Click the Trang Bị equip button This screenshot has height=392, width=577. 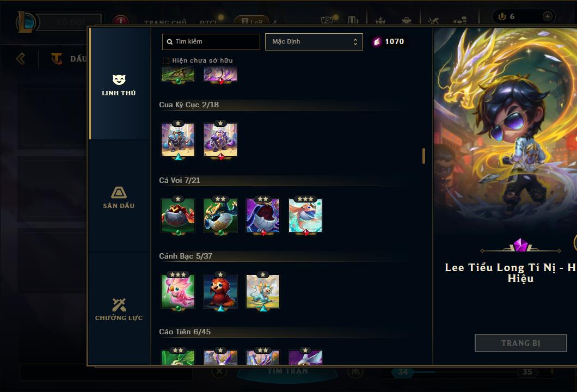pyautogui.click(x=521, y=343)
